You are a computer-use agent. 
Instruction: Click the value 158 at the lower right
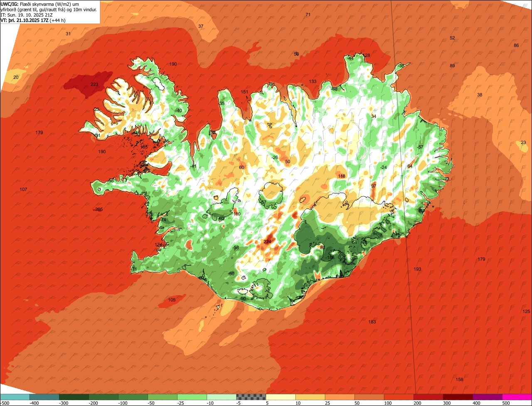(x=459, y=379)
